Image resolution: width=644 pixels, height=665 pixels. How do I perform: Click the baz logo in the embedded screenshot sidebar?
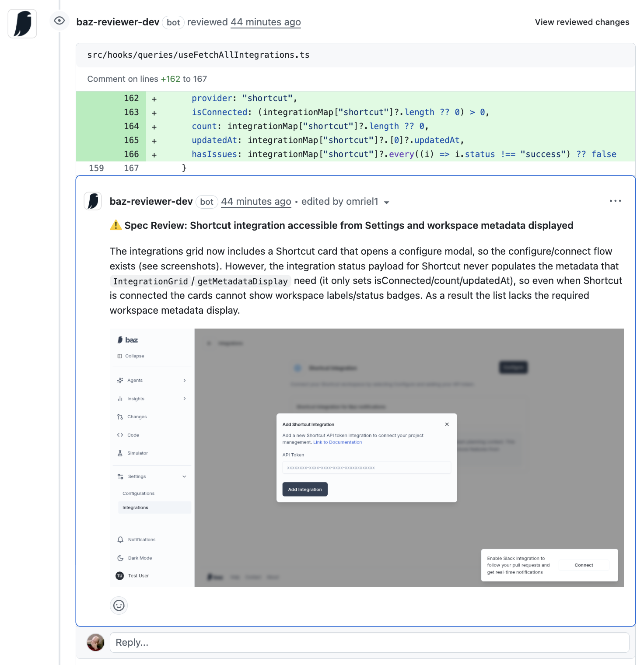tap(127, 340)
